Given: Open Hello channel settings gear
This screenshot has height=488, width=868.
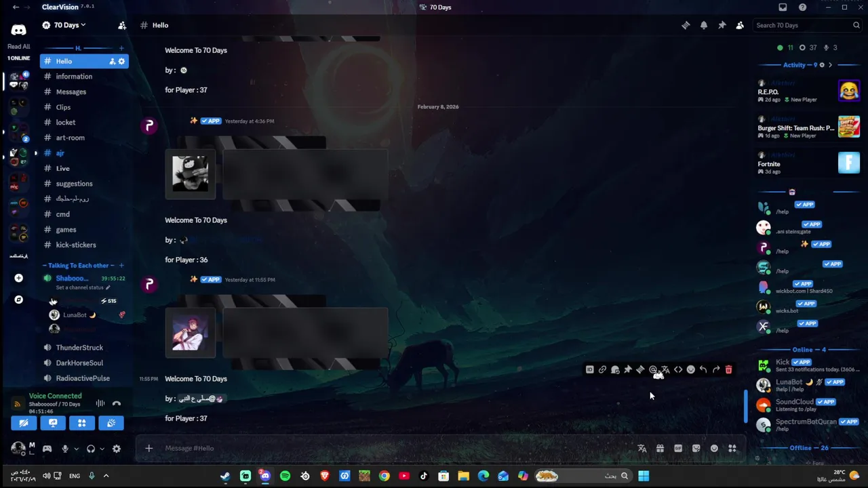Looking at the screenshot, I should click(121, 61).
